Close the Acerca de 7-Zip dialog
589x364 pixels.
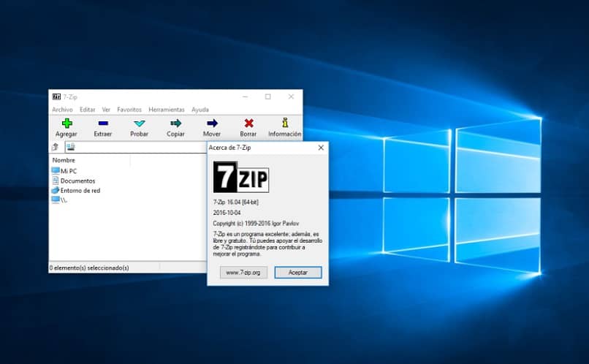tap(321, 148)
